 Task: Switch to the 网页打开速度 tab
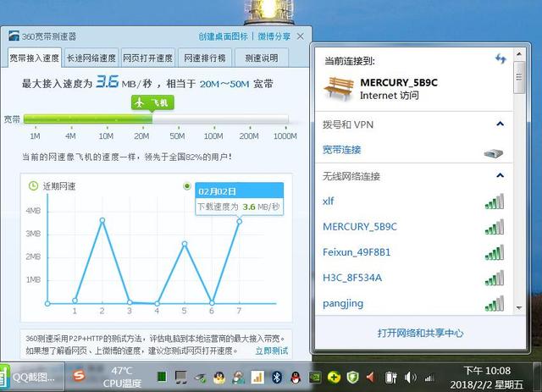(148, 58)
